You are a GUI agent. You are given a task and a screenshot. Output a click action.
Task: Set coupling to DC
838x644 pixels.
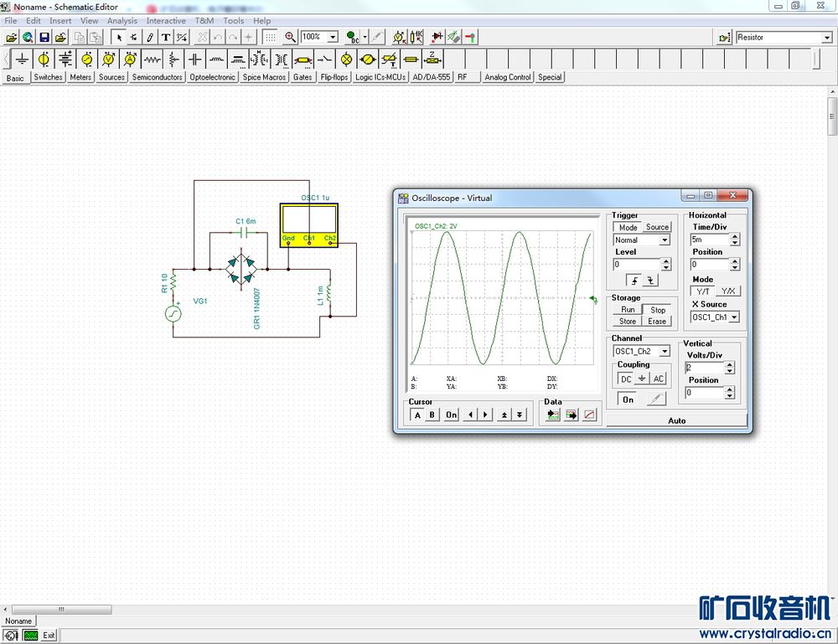(626, 379)
